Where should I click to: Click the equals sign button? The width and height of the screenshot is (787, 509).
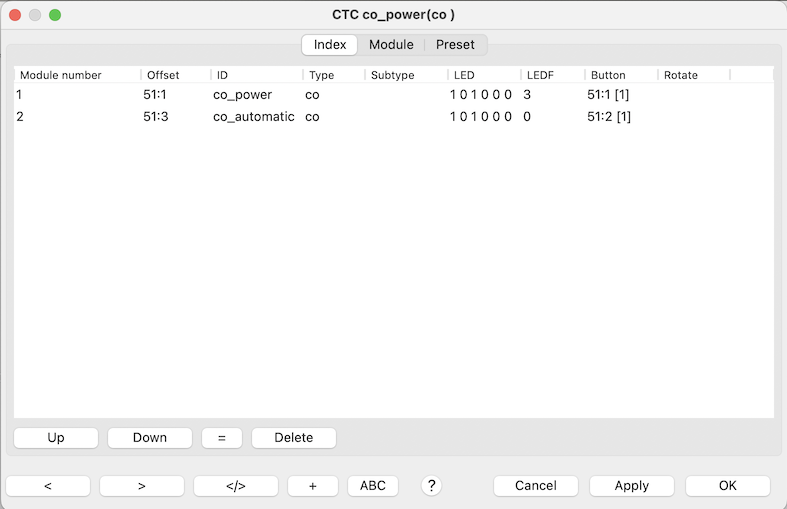(x=222, y=438)
